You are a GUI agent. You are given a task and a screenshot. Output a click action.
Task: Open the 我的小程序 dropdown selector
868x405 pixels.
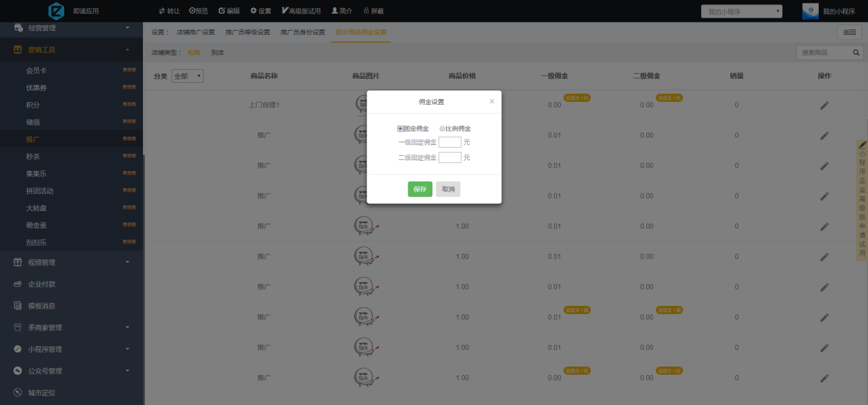(741, 12)
